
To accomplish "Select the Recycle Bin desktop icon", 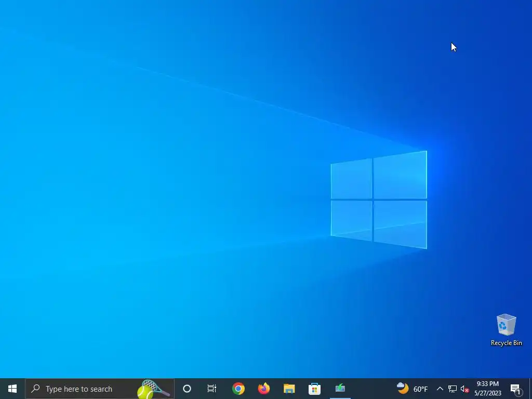I will click(506, 330).
